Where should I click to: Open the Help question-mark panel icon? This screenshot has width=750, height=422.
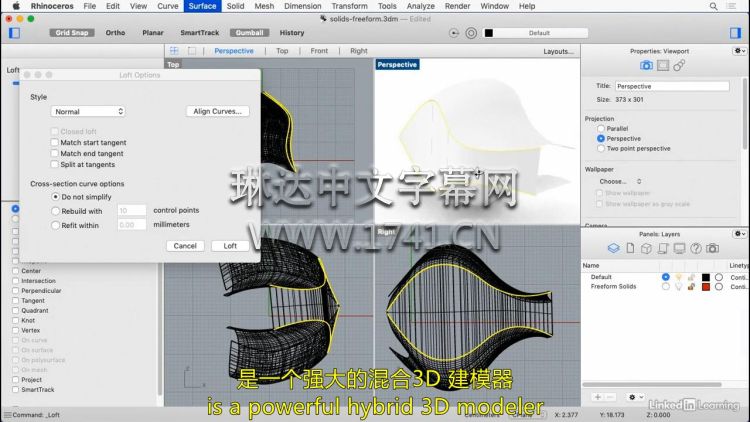click(x=696, y=248)
